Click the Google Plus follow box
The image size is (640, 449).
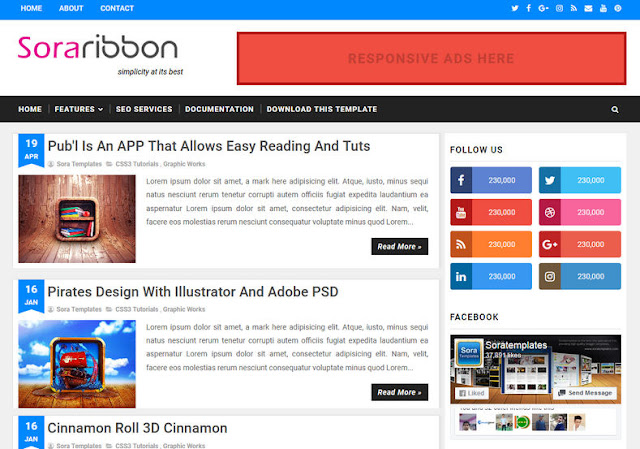point(580,244)
